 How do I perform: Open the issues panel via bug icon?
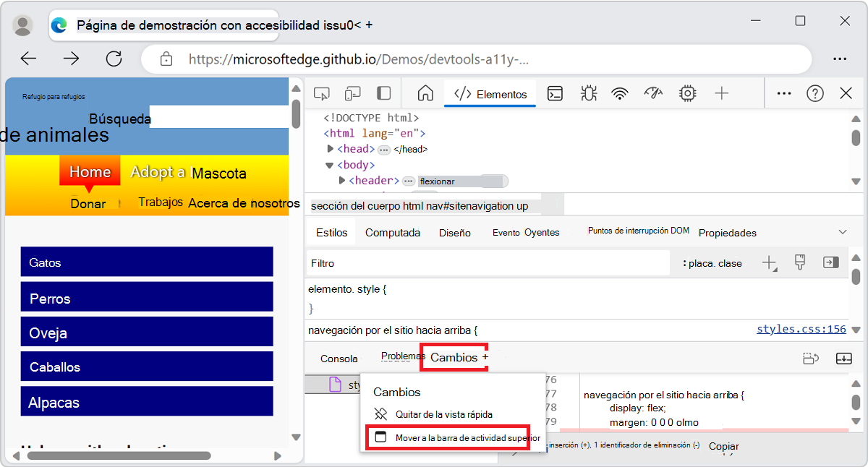(x=588, y=93)
